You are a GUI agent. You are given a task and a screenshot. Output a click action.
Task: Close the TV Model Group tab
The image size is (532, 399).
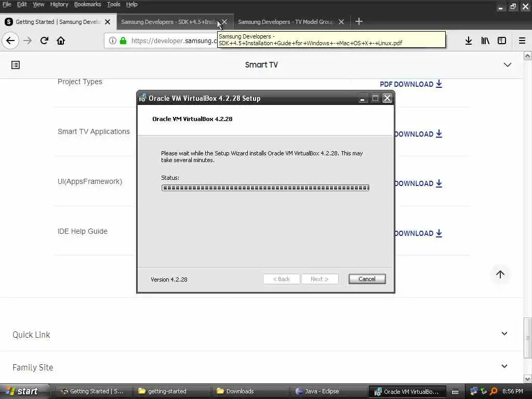pos(341,22)
